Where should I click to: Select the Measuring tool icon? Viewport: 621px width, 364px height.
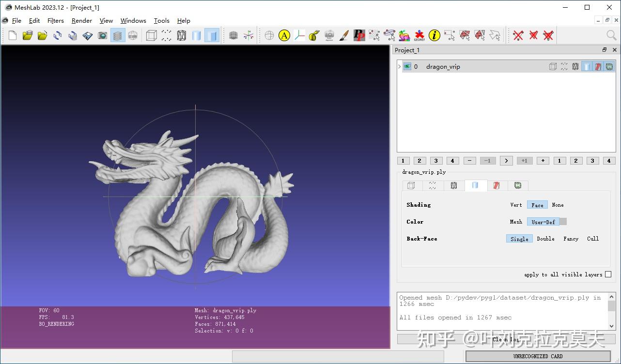[314, 35]
